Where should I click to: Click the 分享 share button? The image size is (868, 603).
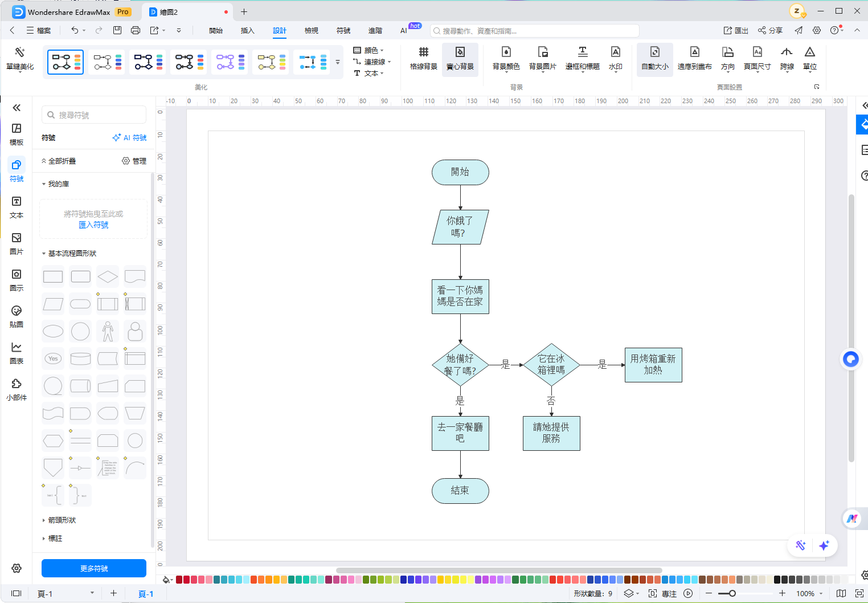770,31
